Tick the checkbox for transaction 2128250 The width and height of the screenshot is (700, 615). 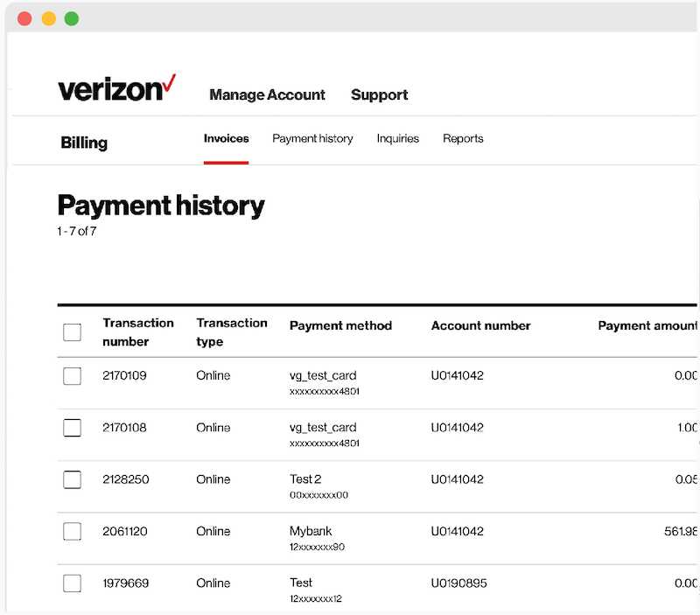[73, 479]
